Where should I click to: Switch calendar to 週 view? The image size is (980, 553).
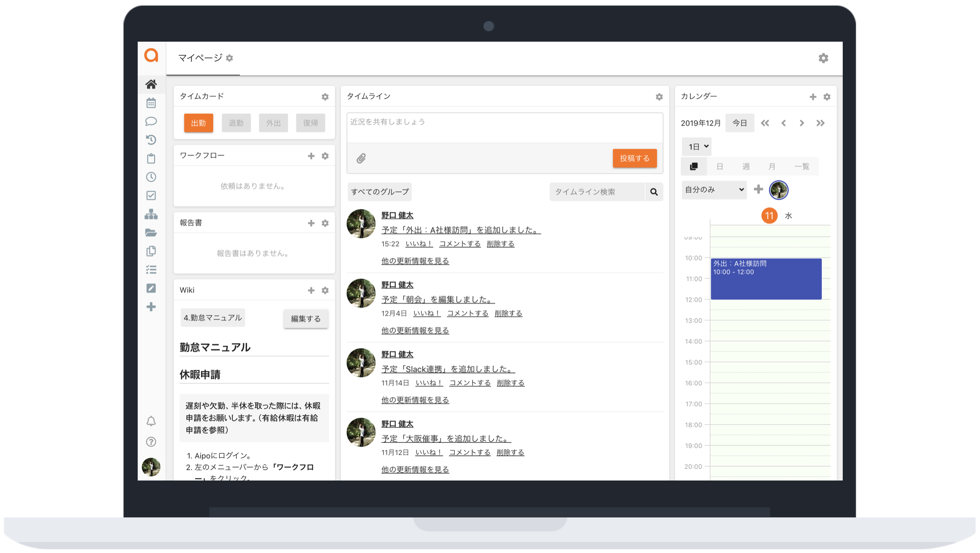tap(746, 167)
